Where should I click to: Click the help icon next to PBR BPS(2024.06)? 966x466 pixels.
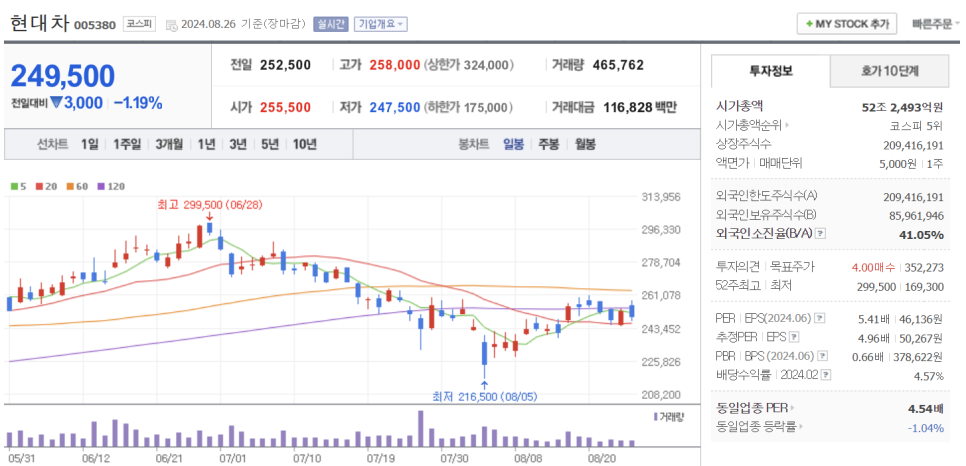pos(823,356)
